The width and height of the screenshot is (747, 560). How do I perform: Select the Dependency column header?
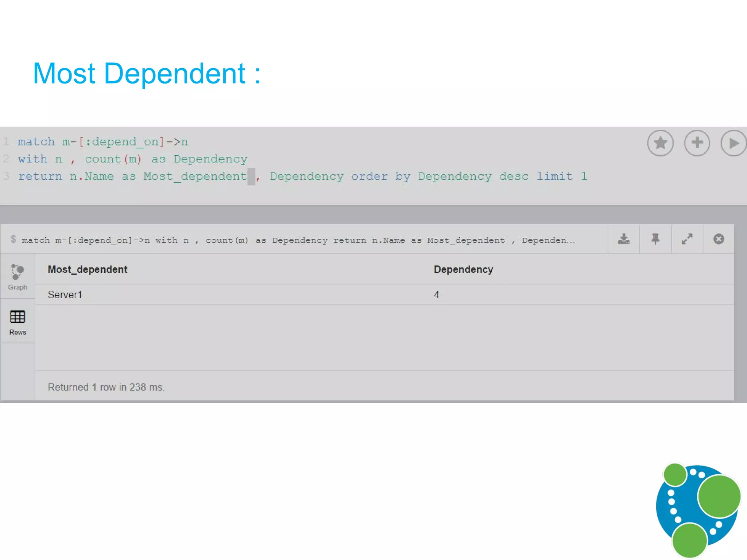[x=463, y=269]
